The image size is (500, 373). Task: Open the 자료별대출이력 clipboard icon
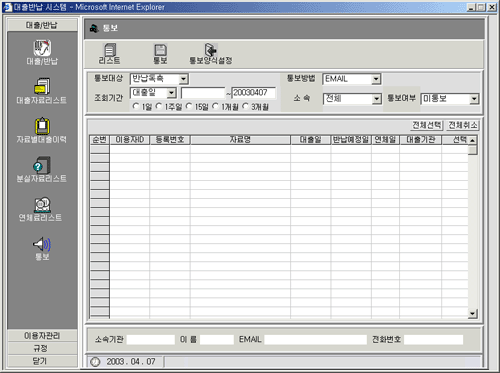coord(42,126)
